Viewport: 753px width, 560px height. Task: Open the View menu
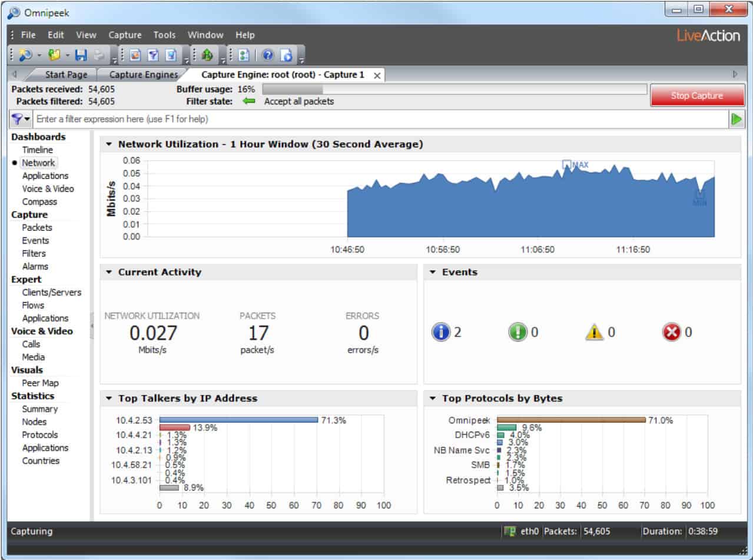pos(86,35)
